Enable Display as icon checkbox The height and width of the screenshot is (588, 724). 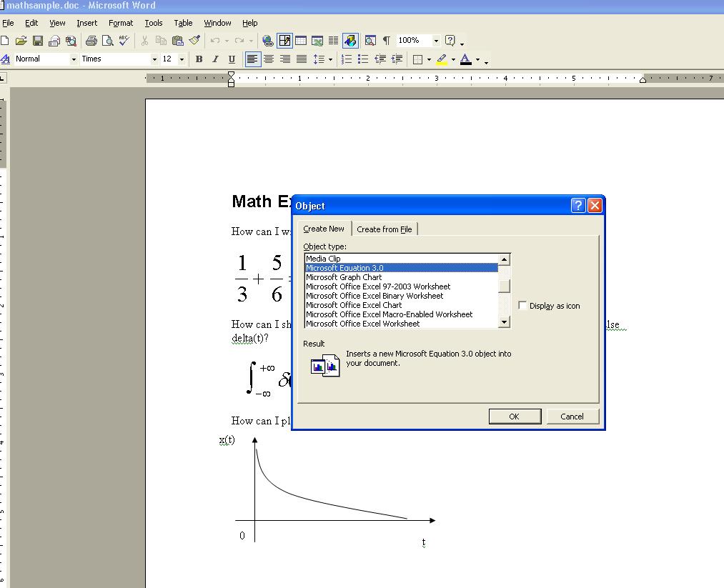point(522,305)
